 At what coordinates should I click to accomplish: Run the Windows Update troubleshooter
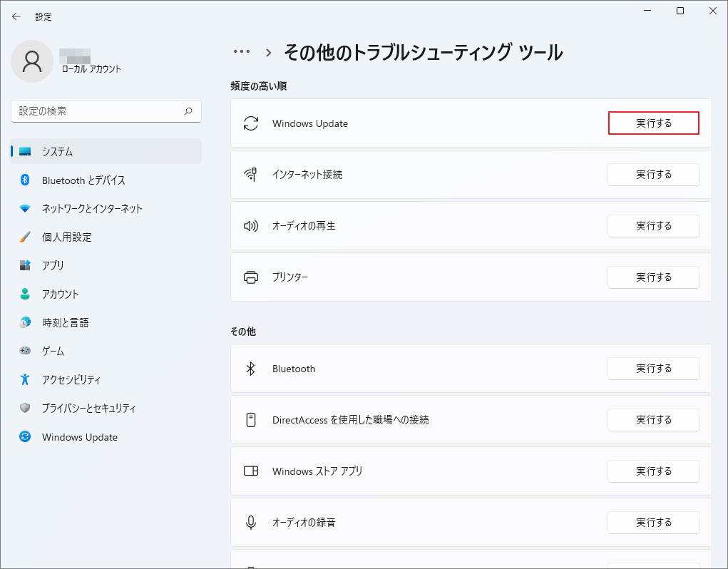point(653,123)
